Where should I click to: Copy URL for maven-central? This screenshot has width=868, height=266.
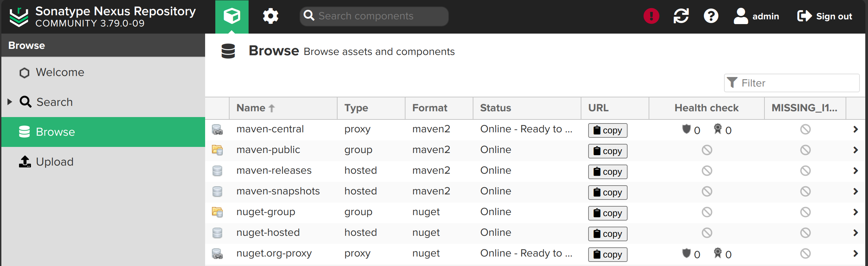pyautogui.click(x=608, y=130)
